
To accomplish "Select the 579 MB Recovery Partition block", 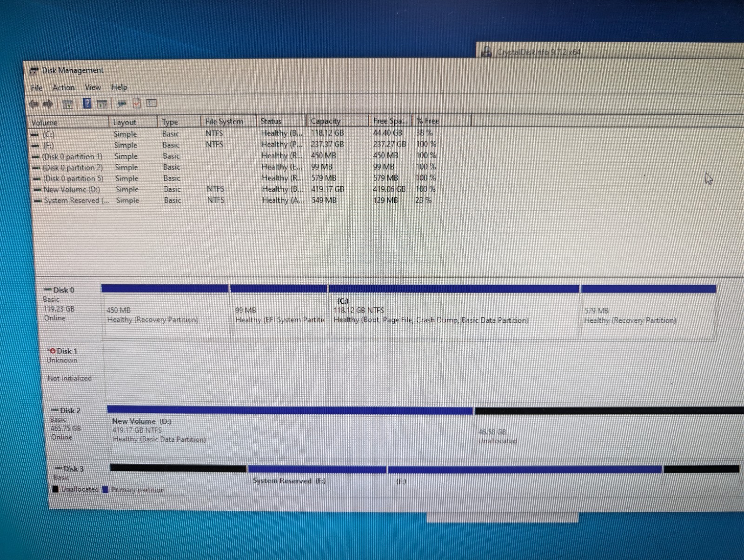I will [648, 312].
